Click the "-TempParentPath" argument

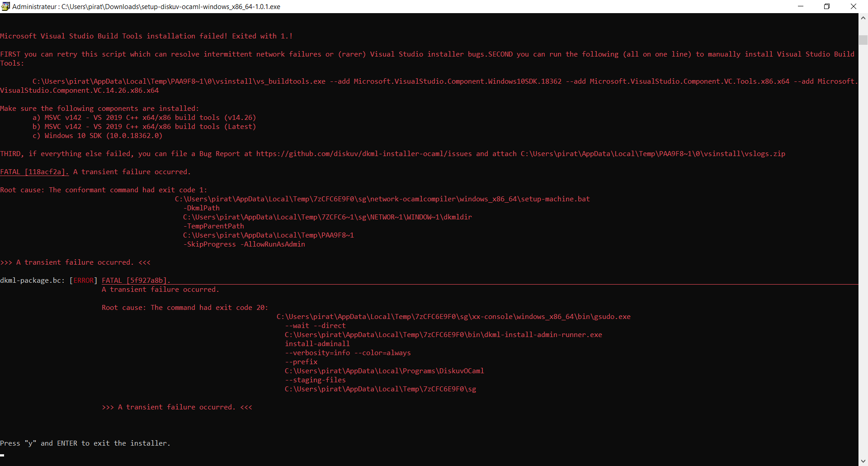click(x=213, y=226)
